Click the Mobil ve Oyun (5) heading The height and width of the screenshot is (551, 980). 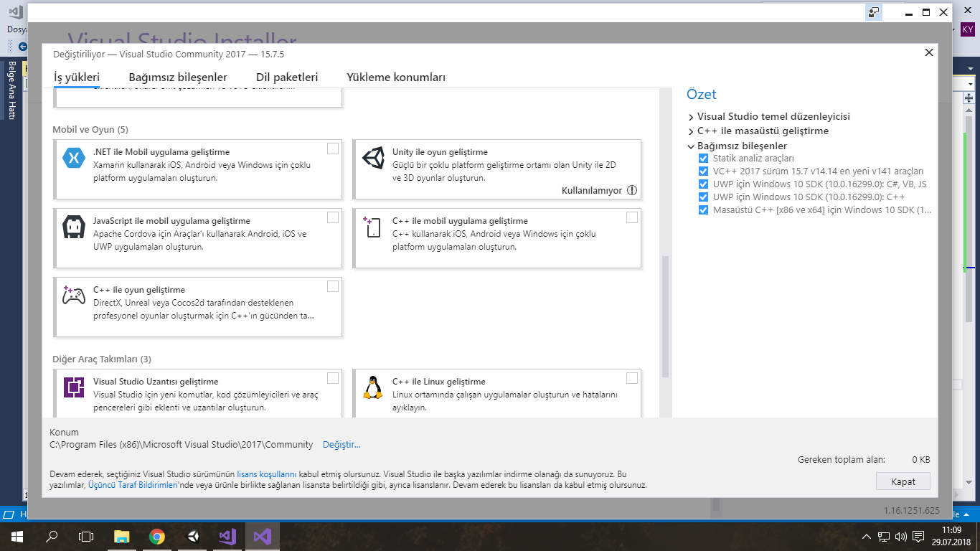pyautogui.click(x=90, y=130)
